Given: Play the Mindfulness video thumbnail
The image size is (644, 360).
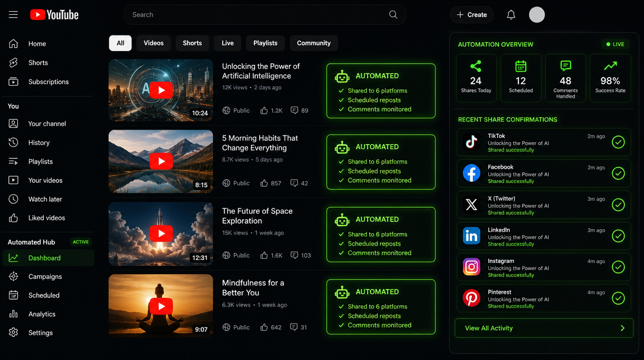Looking at the screenshot, I should point(161,306).
